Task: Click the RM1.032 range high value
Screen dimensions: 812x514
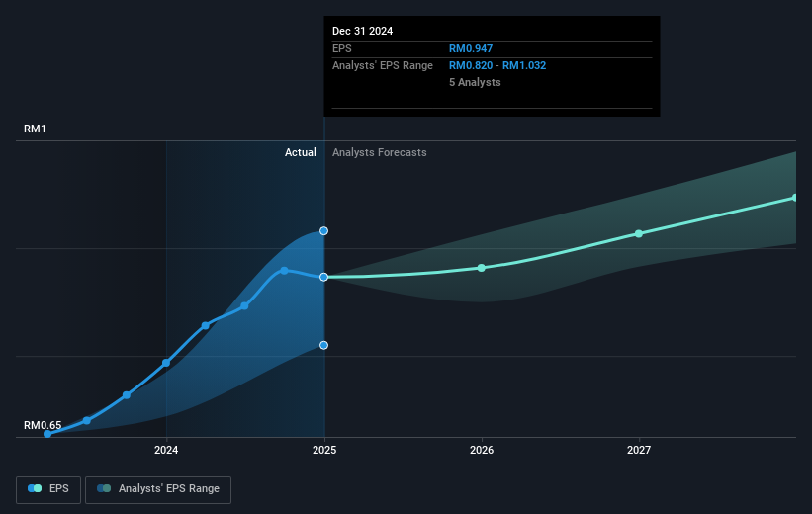Action: click(524, 66)
